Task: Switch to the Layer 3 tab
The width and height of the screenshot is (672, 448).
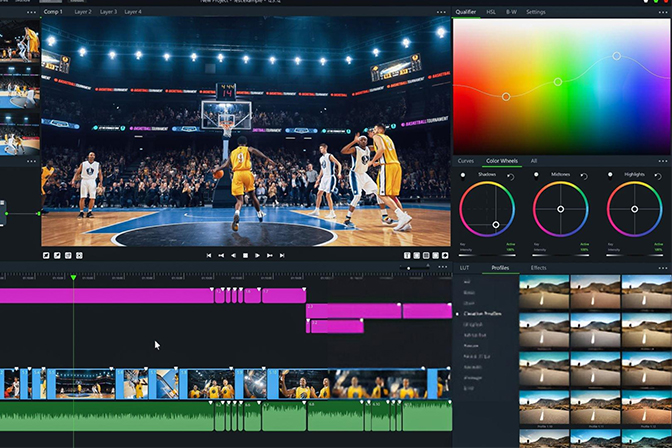Action: pyautogui.click(x=108, y=12)
